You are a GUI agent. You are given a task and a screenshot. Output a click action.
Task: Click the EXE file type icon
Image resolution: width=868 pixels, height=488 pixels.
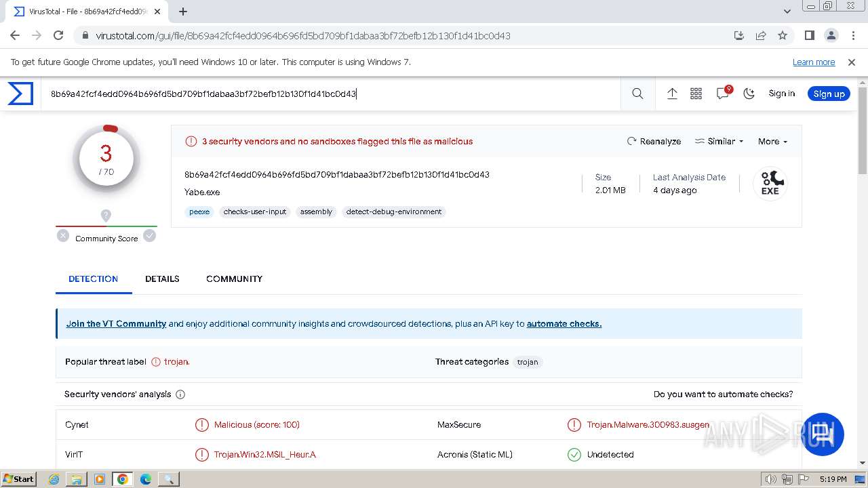coord(770,184)
